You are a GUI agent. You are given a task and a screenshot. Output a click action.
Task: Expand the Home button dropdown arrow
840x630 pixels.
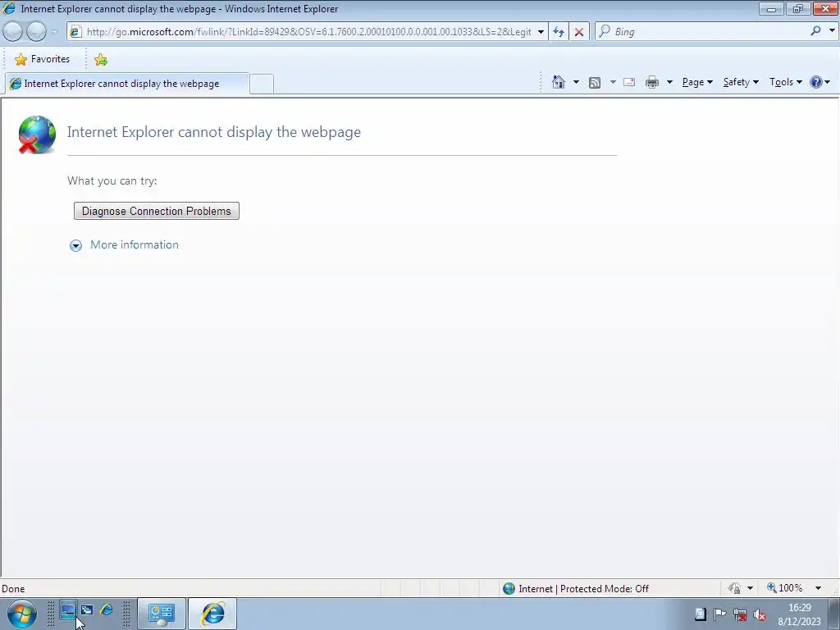click(576, 82)
